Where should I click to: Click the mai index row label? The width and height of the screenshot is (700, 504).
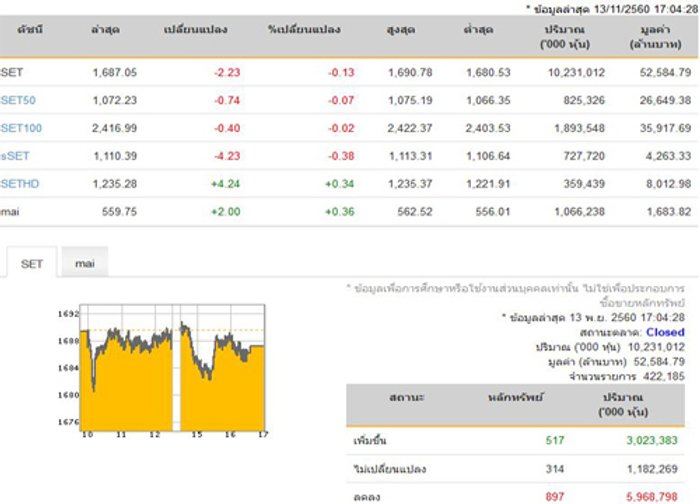coord(10,212)
